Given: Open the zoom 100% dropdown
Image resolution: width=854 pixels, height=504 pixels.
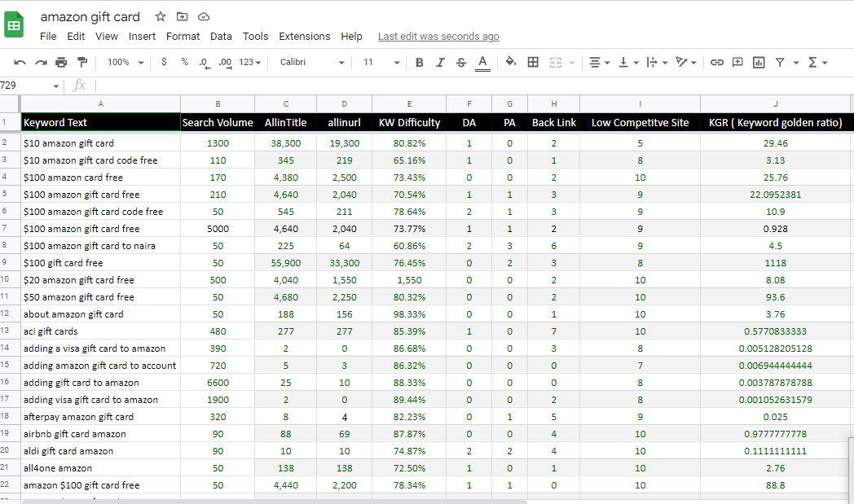Looking at the screenshot, I should (x=125, y=62).
